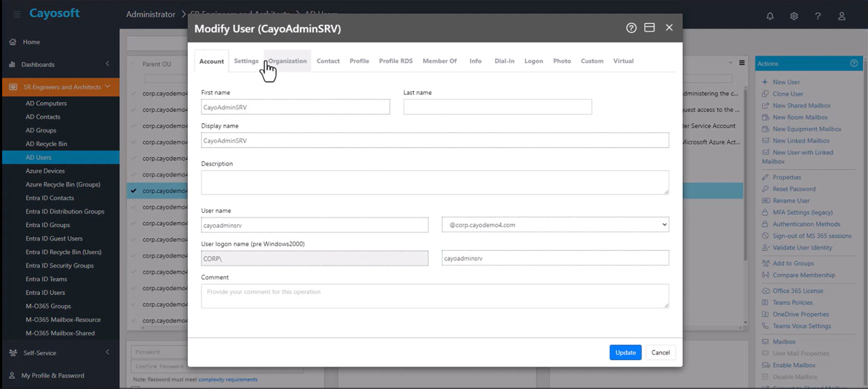Click the Comment text box
Viewport: 868px width, 389px height.
coord(435,296)
